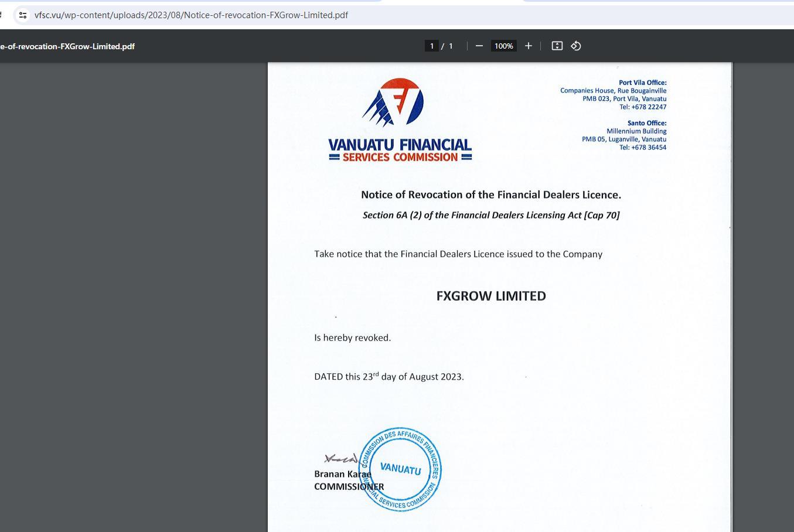Click the "Take notice that" sentence

(458, 254)
